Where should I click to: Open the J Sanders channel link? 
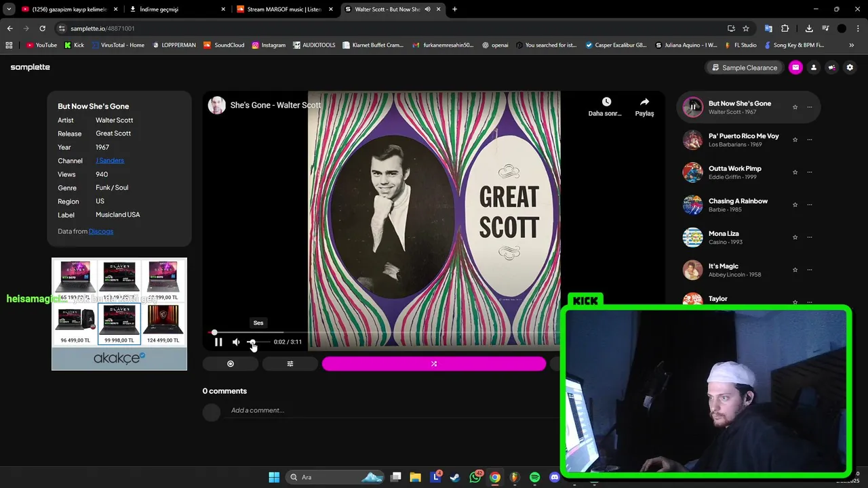tap(110, 161)
